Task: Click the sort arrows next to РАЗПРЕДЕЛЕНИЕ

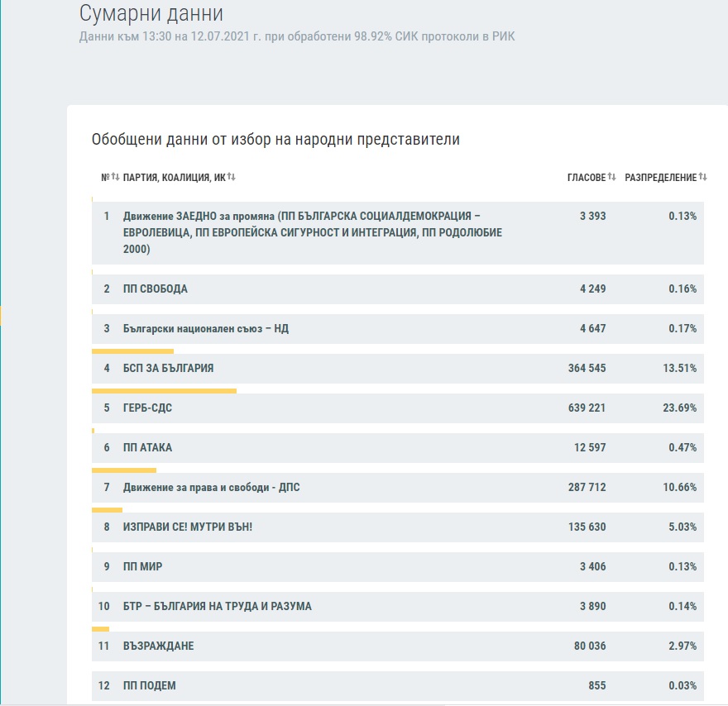Action: click(703, 178)
